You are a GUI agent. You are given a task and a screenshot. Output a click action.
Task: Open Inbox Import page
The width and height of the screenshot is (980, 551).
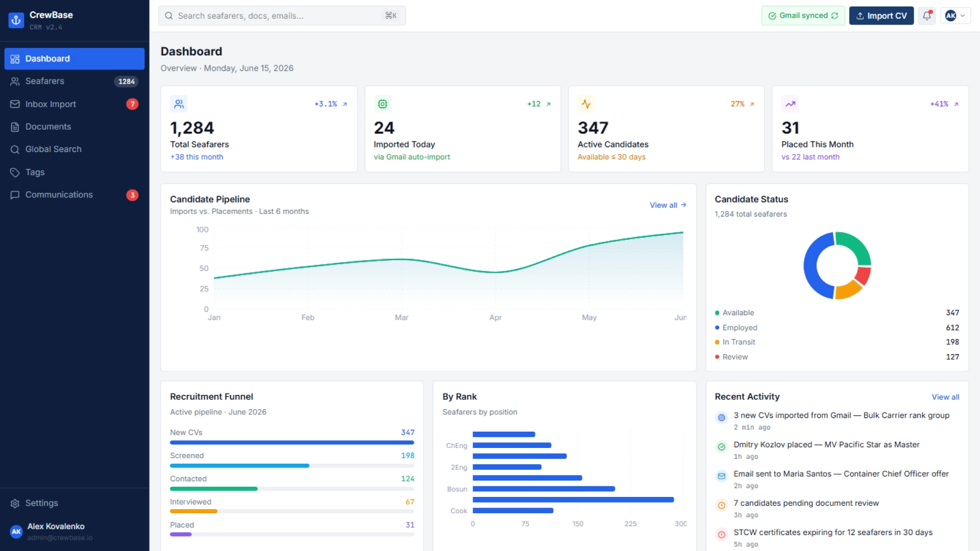[x=75, y=104]
